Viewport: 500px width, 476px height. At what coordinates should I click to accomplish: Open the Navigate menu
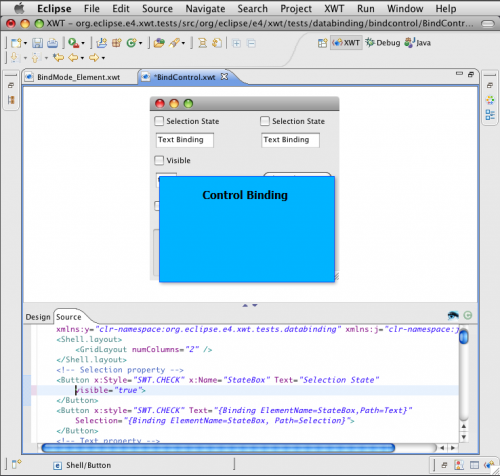click(205, 8)
